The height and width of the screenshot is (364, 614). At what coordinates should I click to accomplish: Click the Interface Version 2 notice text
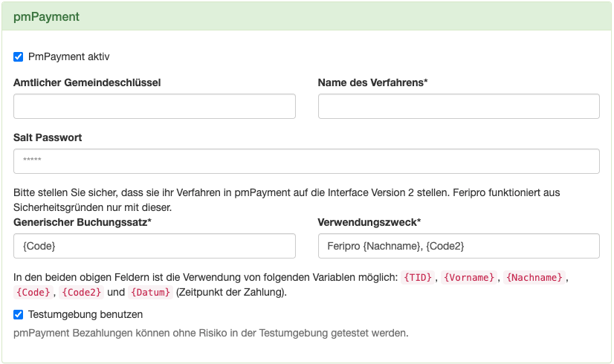[287, 200]
